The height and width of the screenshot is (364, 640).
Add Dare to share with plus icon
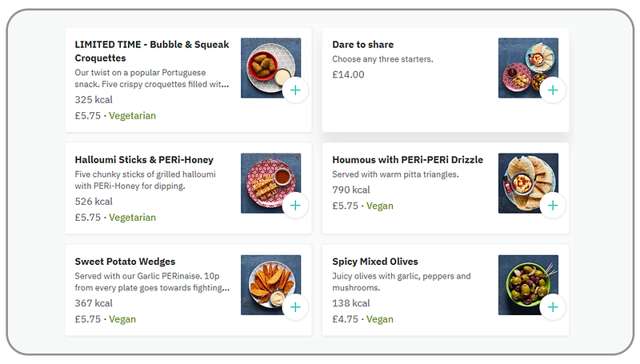click(x=553, y=90)
